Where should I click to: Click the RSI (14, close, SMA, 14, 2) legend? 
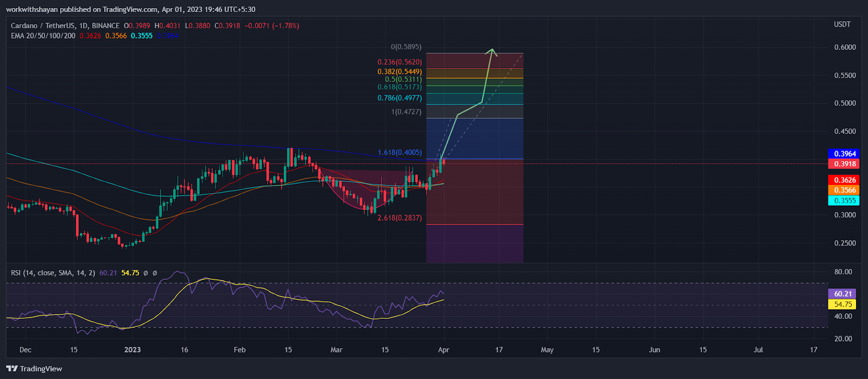[54, 273]
